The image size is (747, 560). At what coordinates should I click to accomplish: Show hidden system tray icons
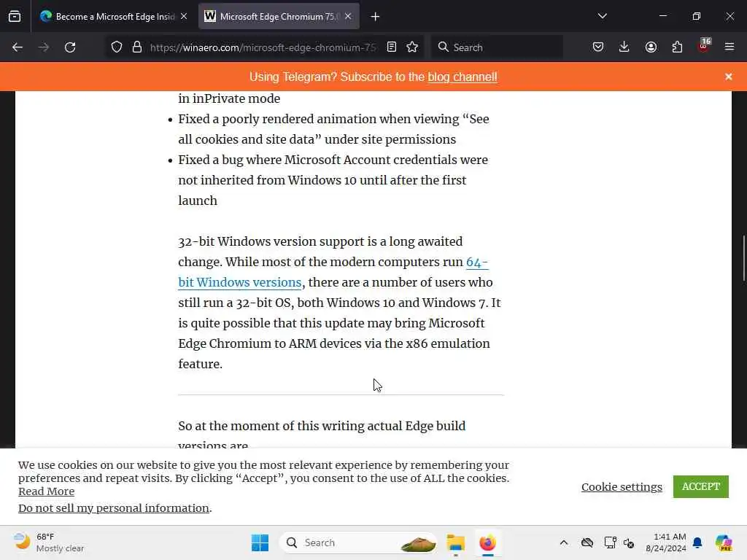pyautogui.click(x=564, y=542)
